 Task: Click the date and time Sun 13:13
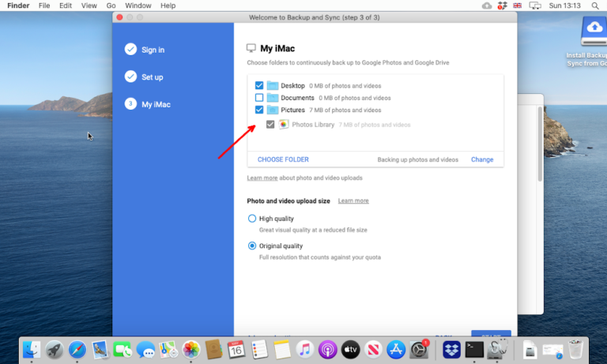tap(564, 6)
